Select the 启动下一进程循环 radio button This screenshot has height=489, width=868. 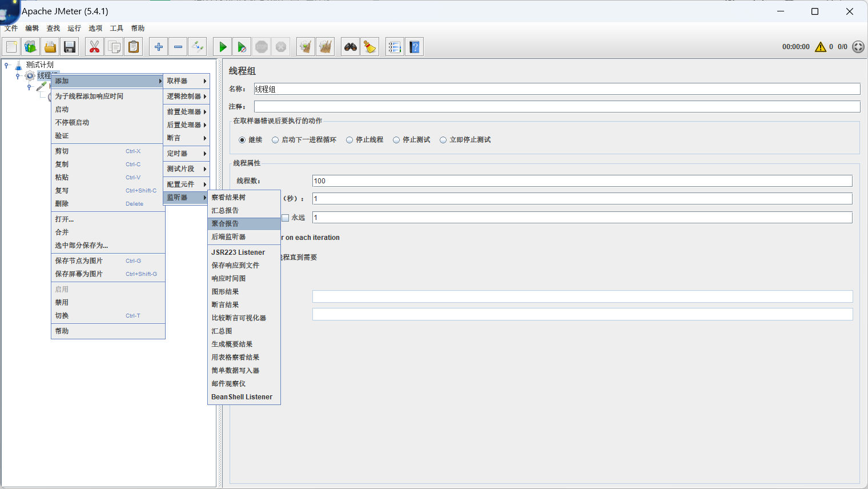275,140
